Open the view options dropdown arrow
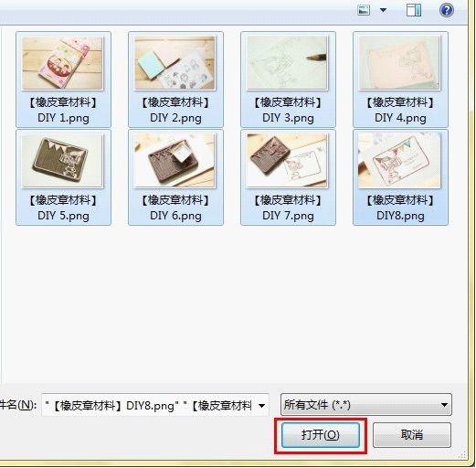Image resolution: width=476 pixels, height=468 pixels. pos(384,10)
